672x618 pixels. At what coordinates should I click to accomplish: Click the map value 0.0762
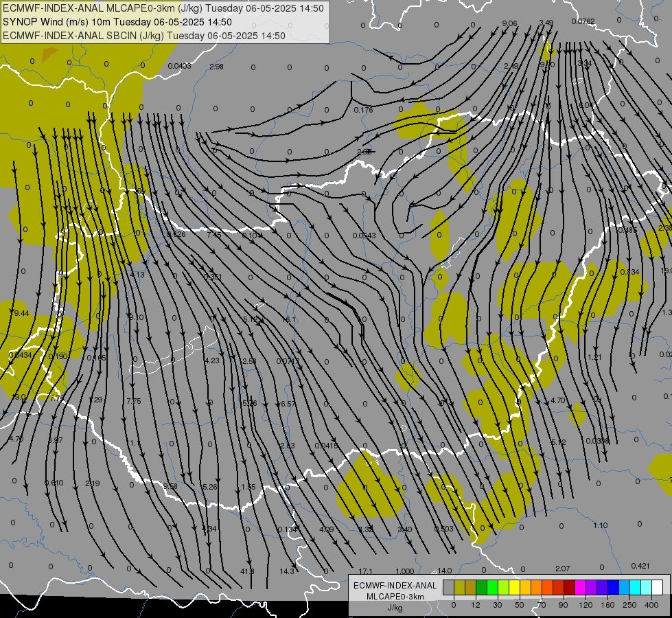583,21
